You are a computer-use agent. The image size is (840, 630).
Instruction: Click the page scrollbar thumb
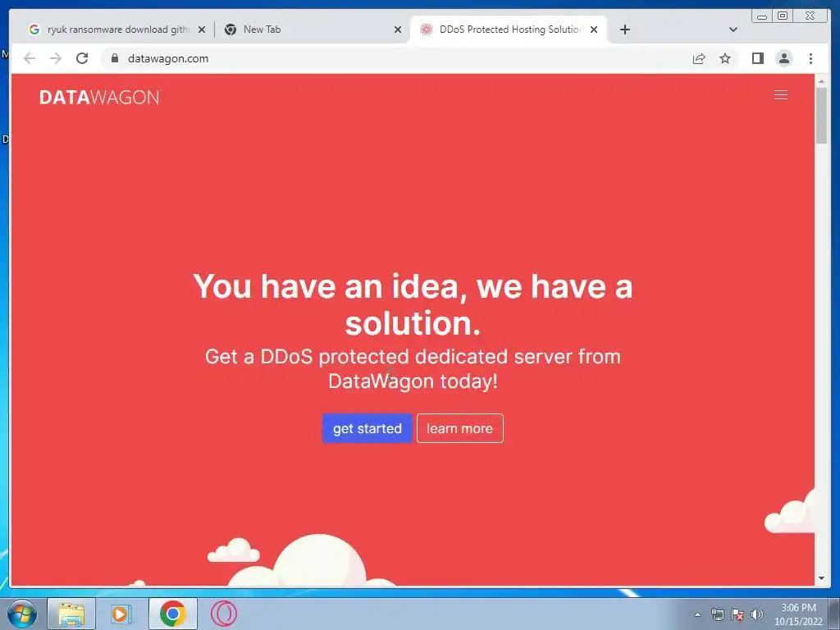tap(821, 115)
